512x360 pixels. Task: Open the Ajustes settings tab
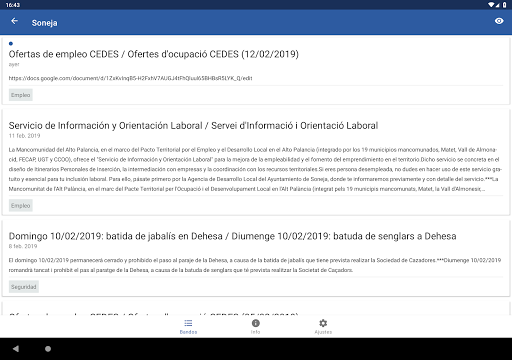click(323, 326)
